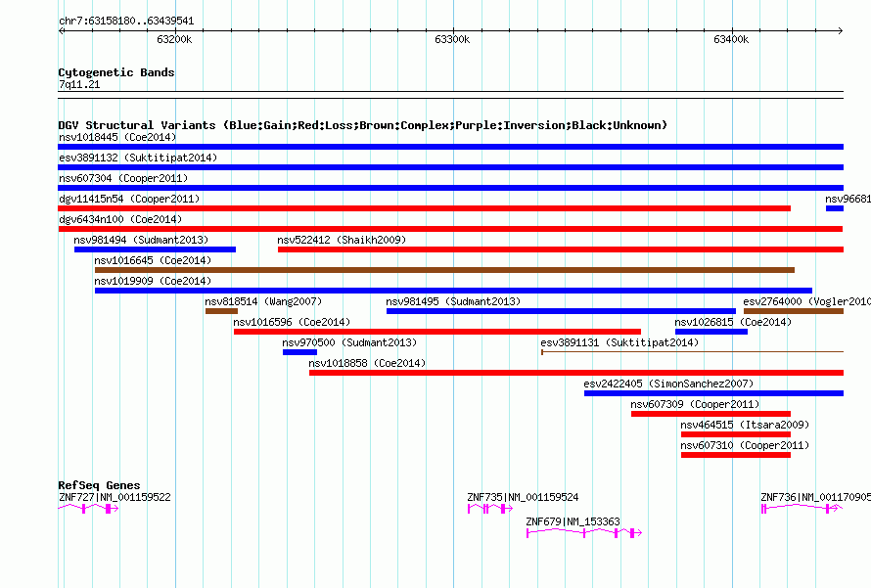The image size is (871, 588).
Task: Click the blue bar under nsv1019909
Action: pyautogui.click(x=454, y=291)
